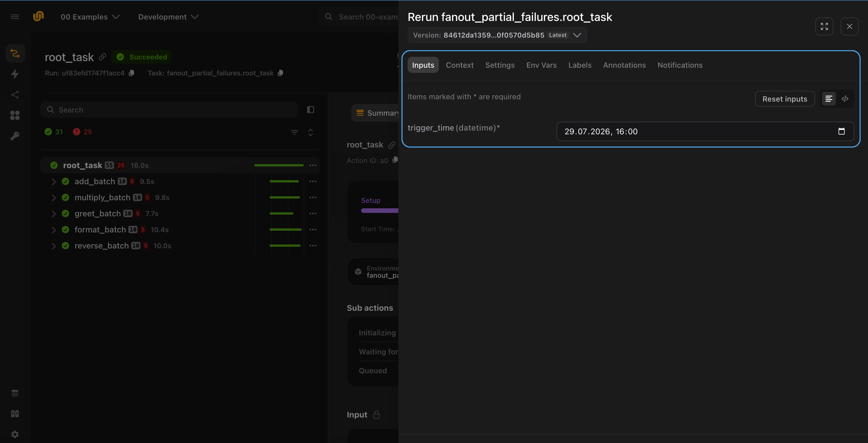Image resolution: width=868 pixels, height=443 pixels.
Task: Switch inputs to form view
Action: coord(829,99)
